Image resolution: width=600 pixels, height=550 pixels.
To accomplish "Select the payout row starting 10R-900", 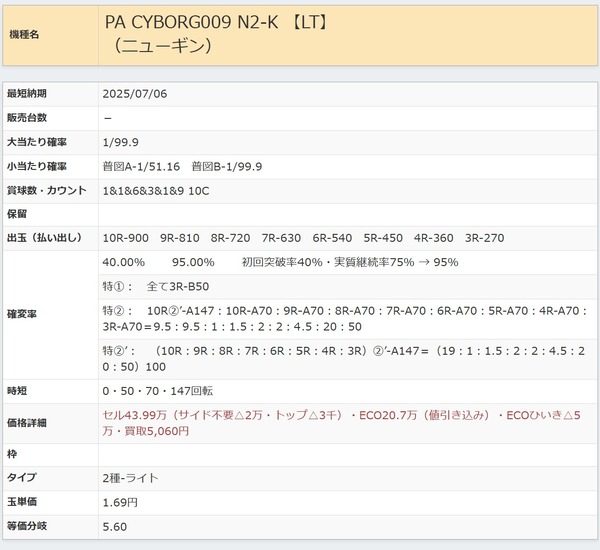I will [303, 238].
